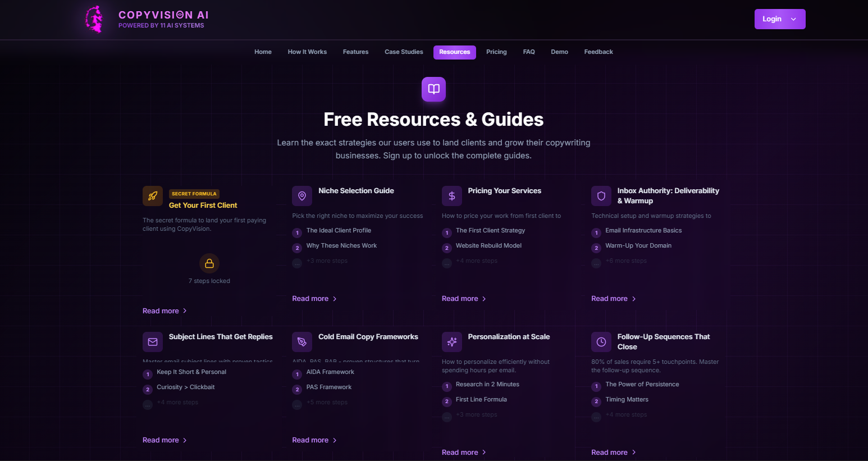Click the pen nib icon for Cold Email Copy Frameworks
Image resolution: width=868 pixels, height=461 pixels.
click(x=302, y=342)
